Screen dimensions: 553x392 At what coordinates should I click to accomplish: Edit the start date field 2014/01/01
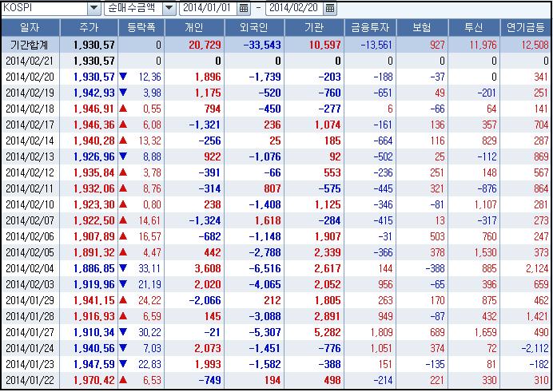coord(209,8)
